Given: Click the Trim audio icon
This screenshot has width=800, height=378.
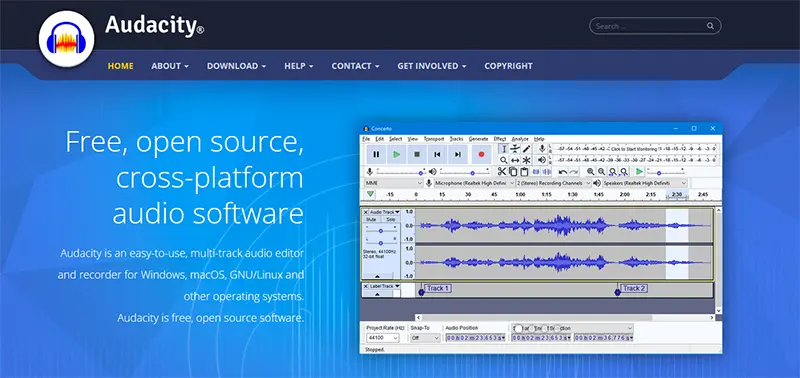Looking at the screenshot, I should pos(536,171).
